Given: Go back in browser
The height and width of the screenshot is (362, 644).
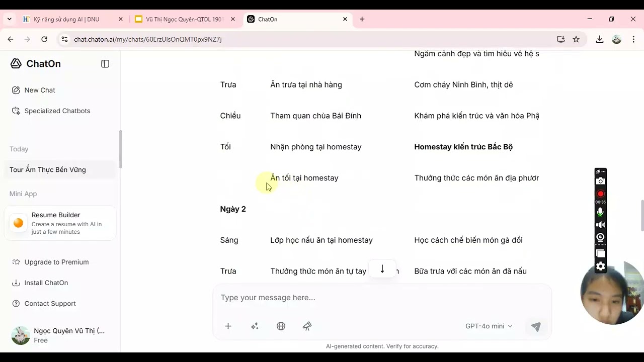Looking at the screenshot, I should 11,39.
